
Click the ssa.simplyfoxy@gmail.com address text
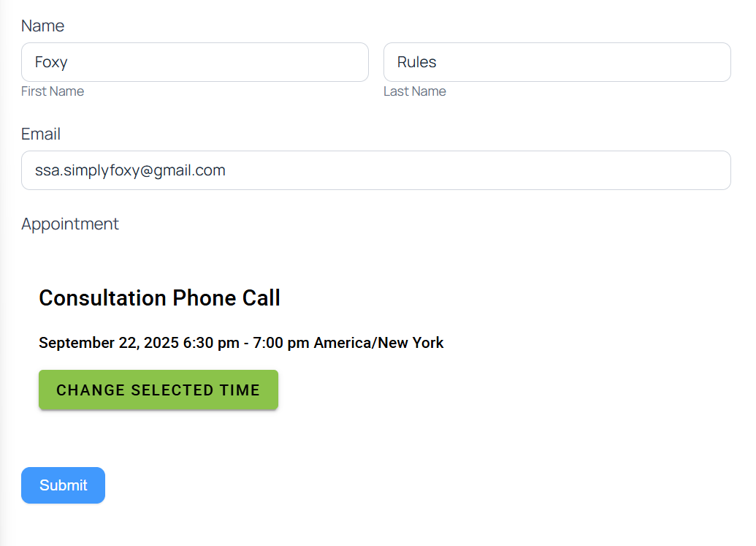(x=130, y=170)
